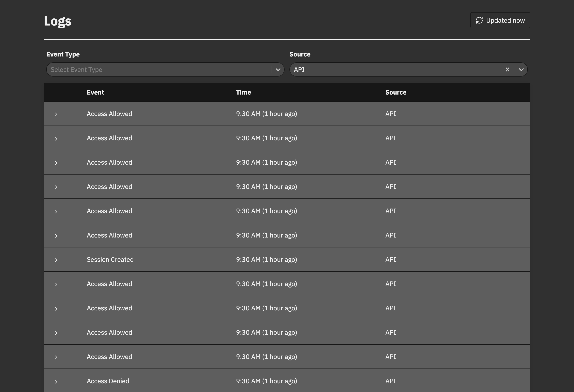The image size is (574, 392).
Task: Click the refresh icon beside Updated now
Action: (x=479, y=20)
